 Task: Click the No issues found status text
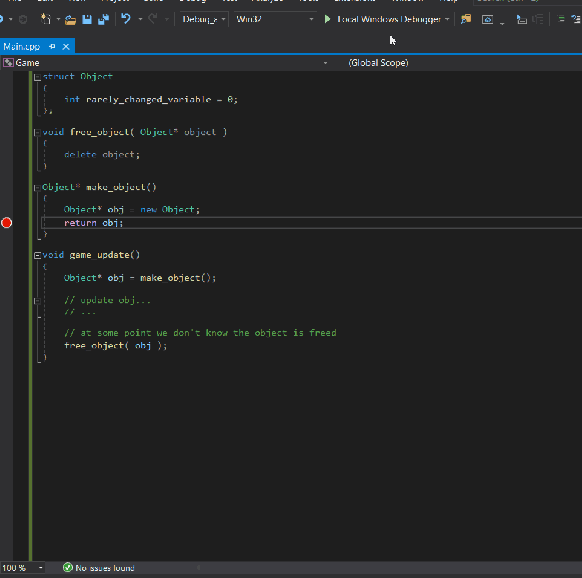coord(105,568)
